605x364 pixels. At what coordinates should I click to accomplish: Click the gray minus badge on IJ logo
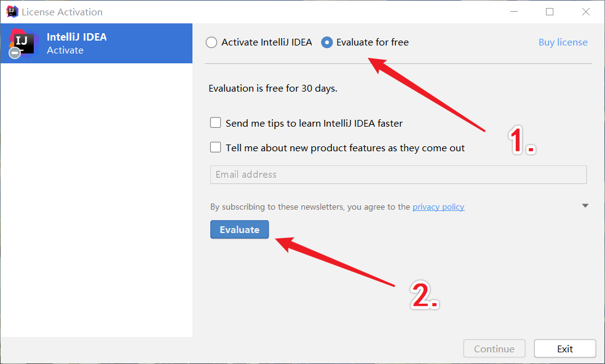[15, 52]
